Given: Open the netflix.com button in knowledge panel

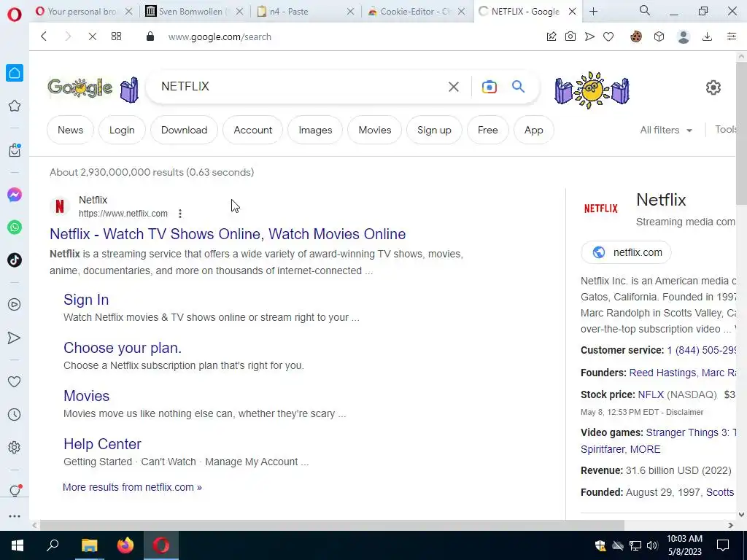Looking at the screenshot, I should click(626, 252).
